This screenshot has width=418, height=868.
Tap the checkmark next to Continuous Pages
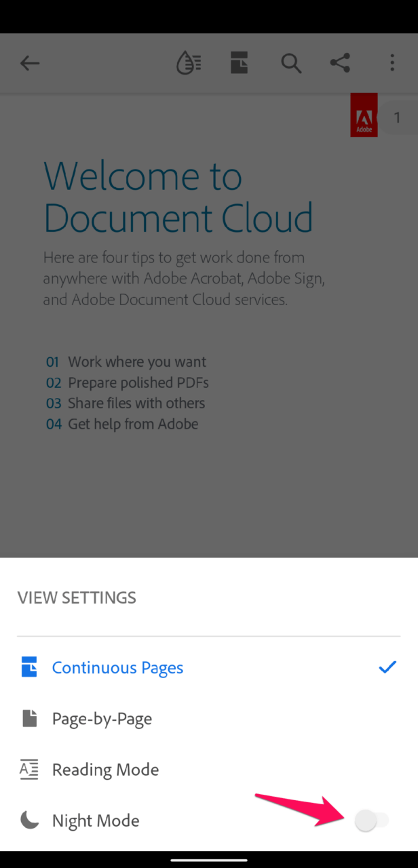coord(387,667)
